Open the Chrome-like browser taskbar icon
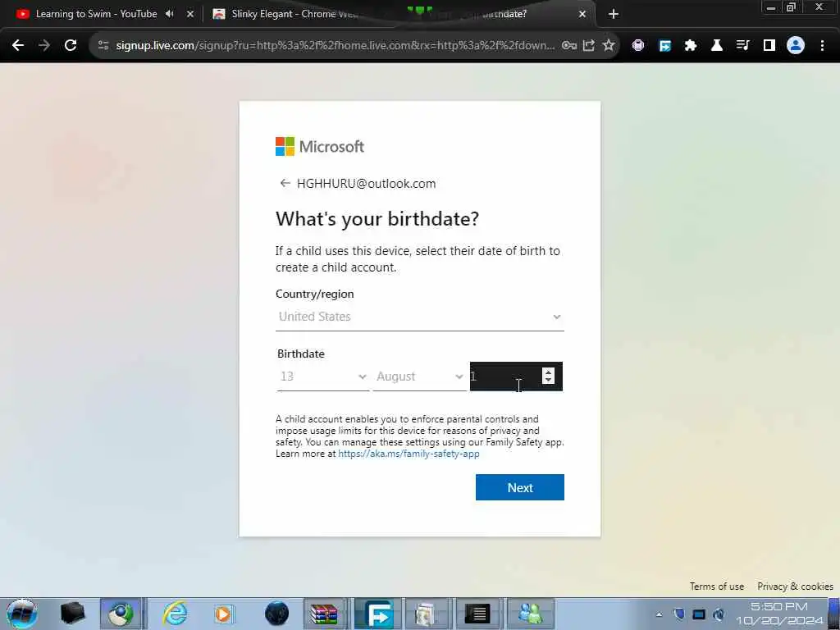Viewport: 840px width, 630px height. [x=121, y=614]
